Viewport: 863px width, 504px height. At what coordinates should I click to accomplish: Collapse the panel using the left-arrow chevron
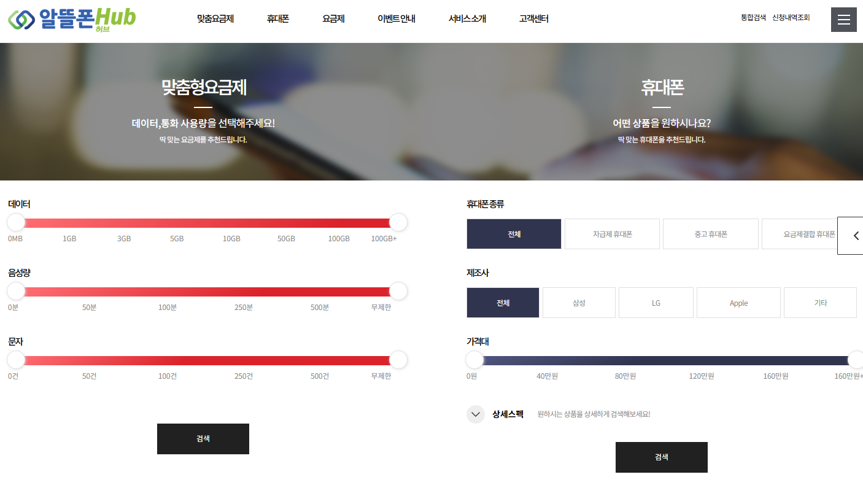854,235
